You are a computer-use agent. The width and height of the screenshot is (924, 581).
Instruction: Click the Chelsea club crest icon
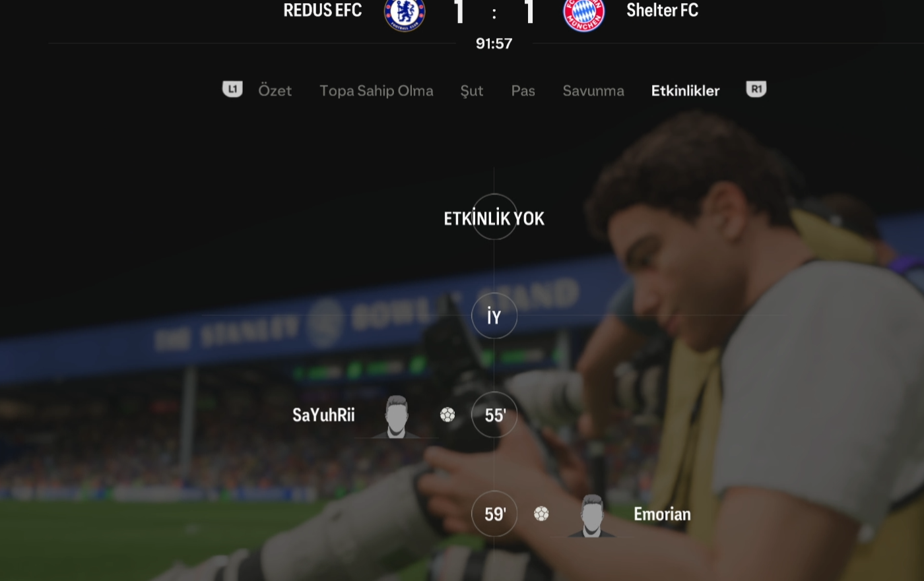tap(405, 13)
